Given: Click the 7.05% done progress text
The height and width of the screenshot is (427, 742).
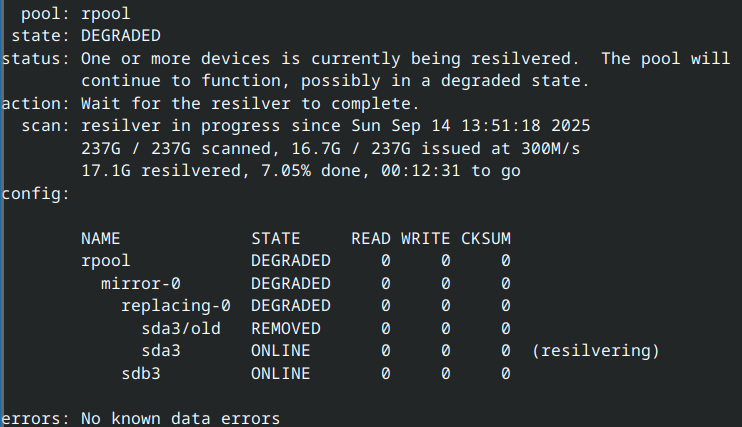Looking at the screenshot, I should [x=305, y=171].
